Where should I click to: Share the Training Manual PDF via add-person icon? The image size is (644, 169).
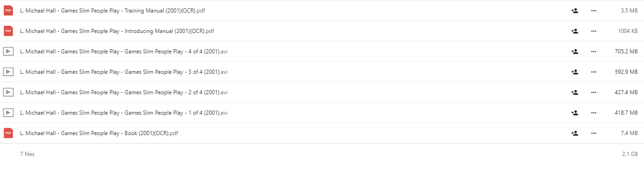(574, 11)
